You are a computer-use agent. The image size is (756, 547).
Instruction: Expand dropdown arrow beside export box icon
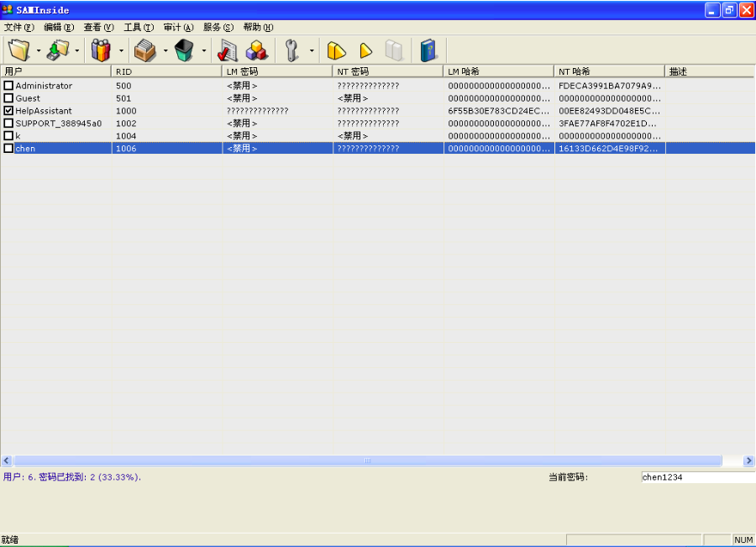pyautogui.click(x=165, y=50)
